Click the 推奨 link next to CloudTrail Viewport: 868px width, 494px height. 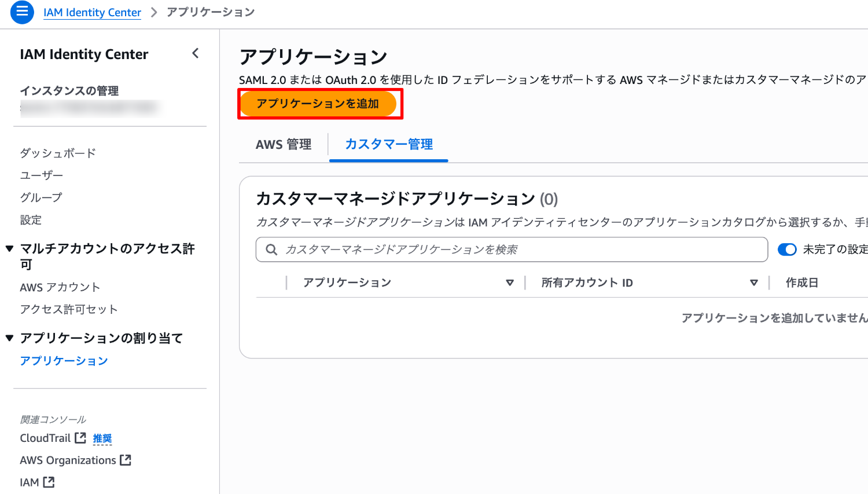[x=102, y=438]
